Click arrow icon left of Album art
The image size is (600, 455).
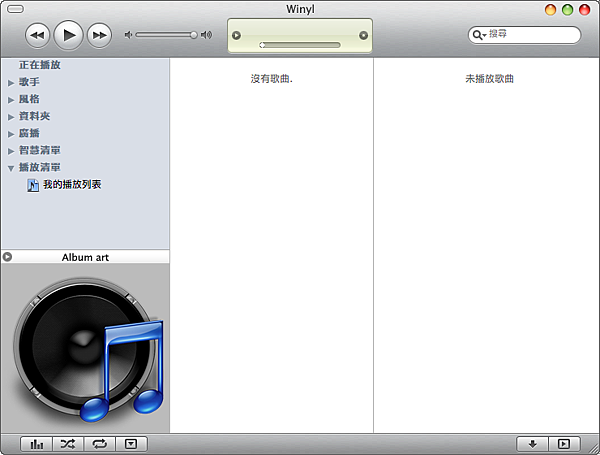[x=7, y=257]
